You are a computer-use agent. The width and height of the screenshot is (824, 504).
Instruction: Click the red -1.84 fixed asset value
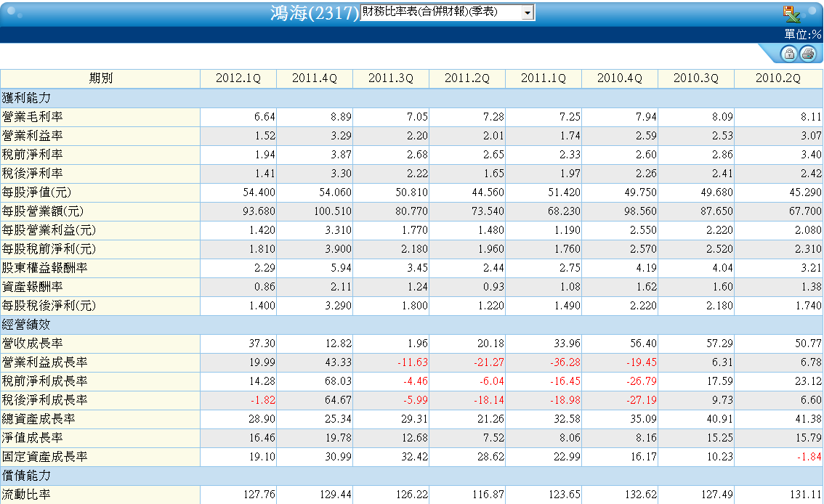[x=809, y=457]
